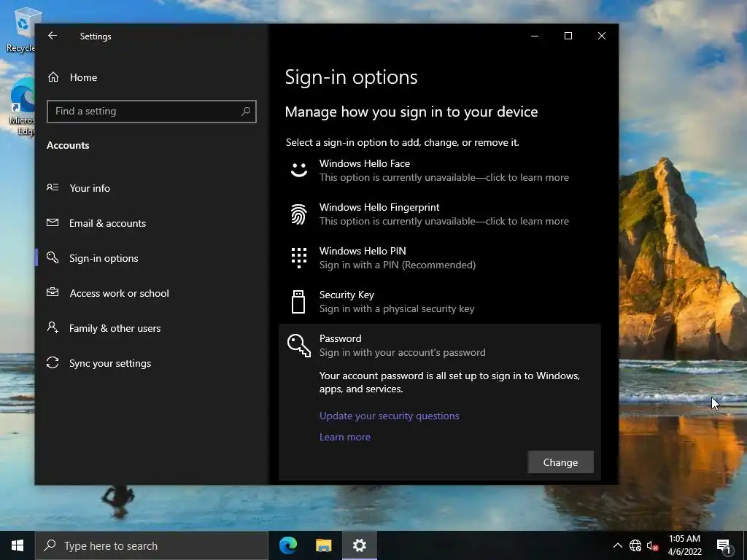Click the Accounts section heading
The width and height of the screenshot is (747, 560).
68,145
